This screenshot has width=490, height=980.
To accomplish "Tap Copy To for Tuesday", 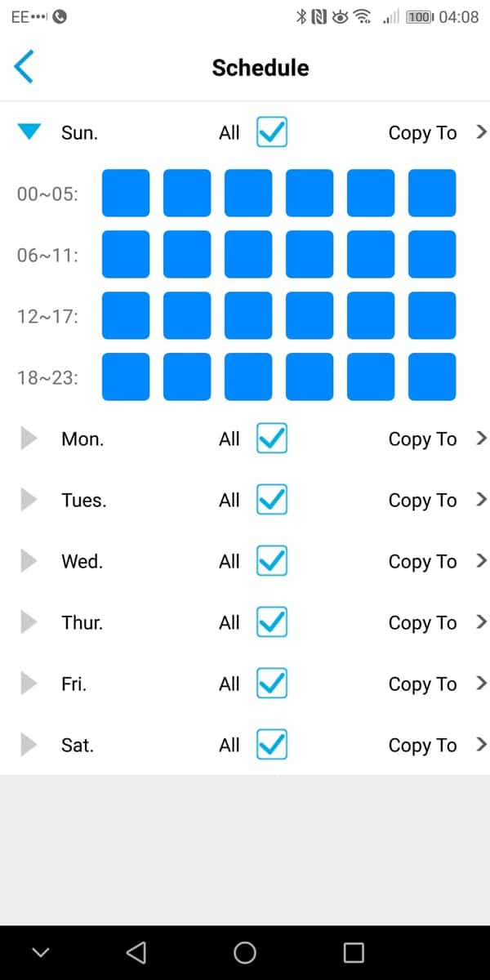I will click(423, 500).
